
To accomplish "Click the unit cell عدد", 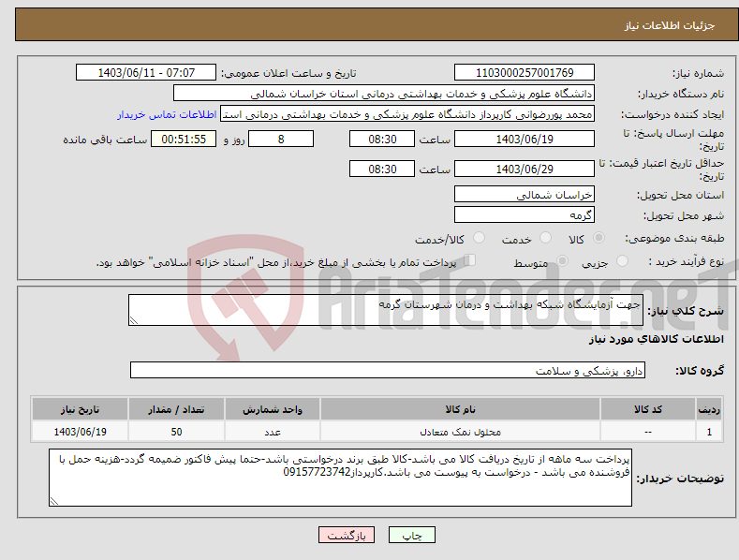I will 273,432.
